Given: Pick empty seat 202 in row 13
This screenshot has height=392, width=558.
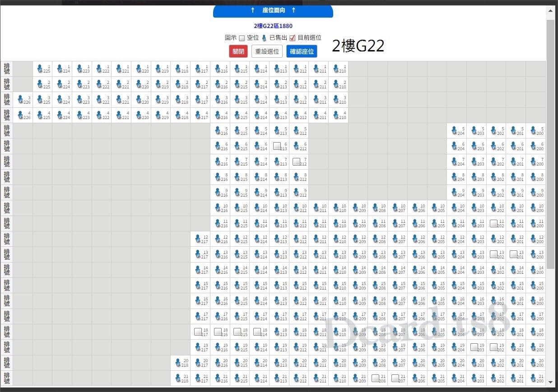Looking at the screenshot, I should (x=494, y=254).
